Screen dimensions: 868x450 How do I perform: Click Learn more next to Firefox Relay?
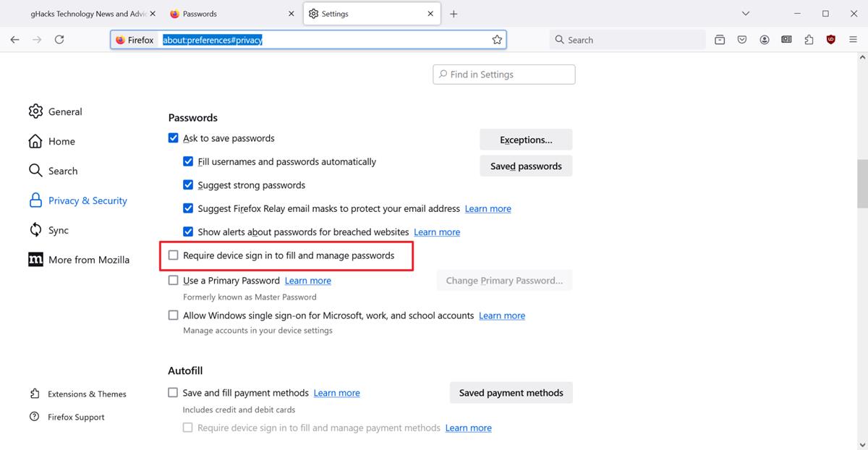[x=488, y=208]
